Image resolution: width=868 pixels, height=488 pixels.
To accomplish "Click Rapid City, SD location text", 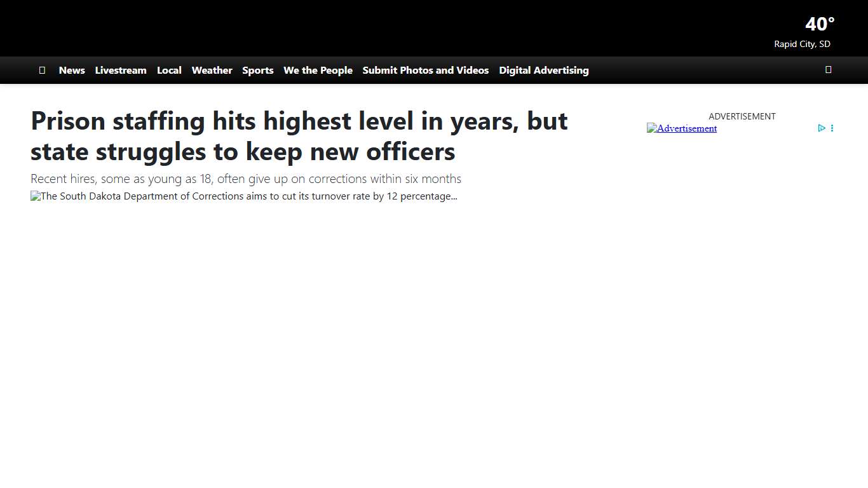I will 802,44.
